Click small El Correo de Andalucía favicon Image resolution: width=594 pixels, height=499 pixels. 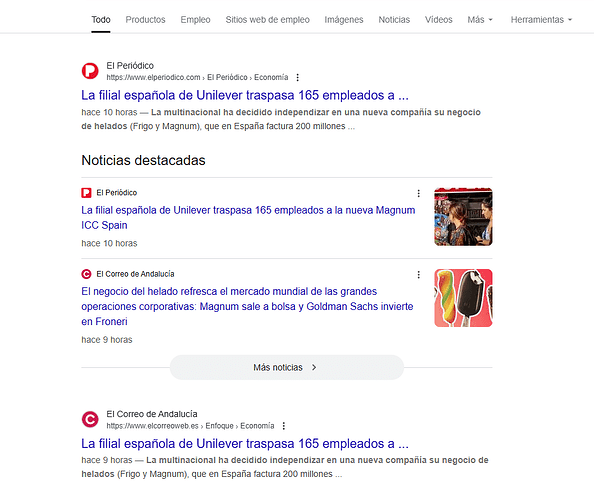(86, 274)
